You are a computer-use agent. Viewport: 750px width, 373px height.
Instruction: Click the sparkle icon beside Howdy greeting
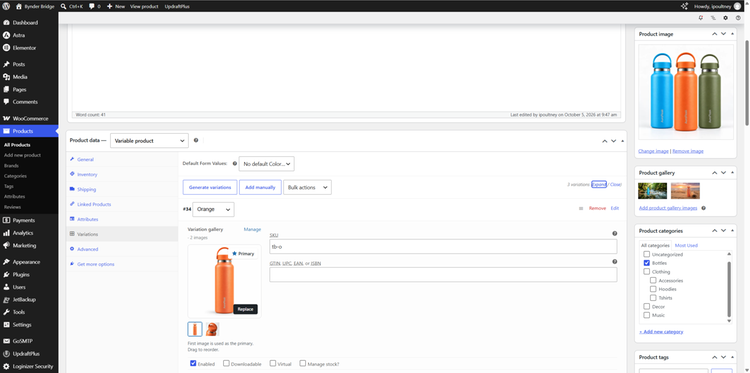(x=684, y=6)
